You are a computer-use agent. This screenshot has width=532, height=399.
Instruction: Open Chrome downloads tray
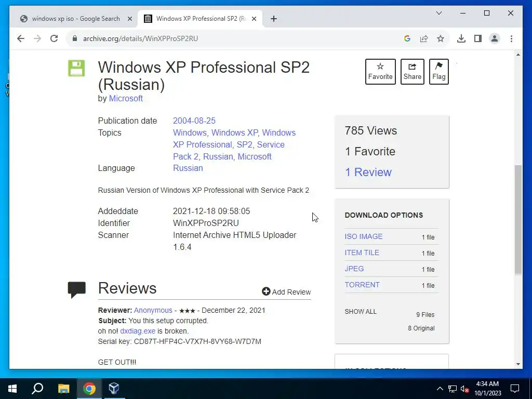pos(461,38)
